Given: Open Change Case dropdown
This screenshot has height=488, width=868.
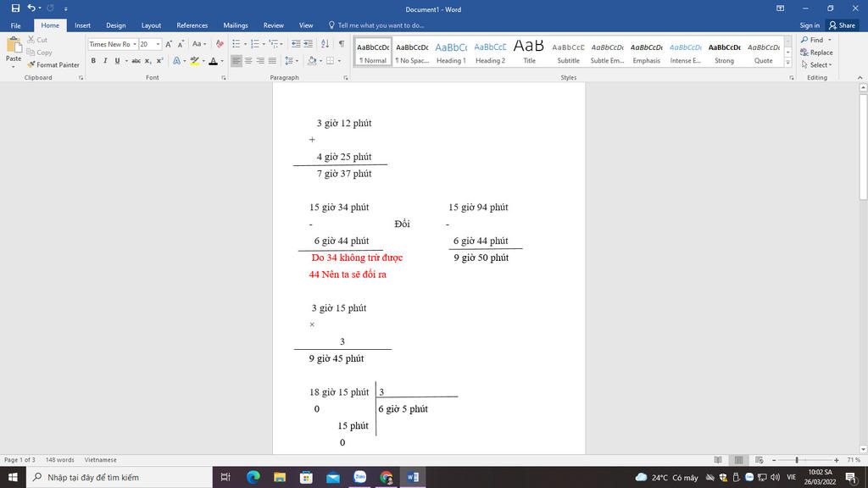Looking at the screenshot, I should (x=198, y=44).
